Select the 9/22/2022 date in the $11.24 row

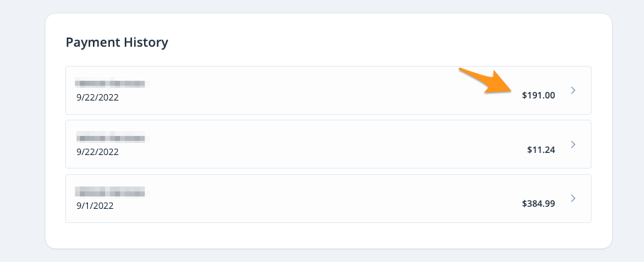point(97,152)
